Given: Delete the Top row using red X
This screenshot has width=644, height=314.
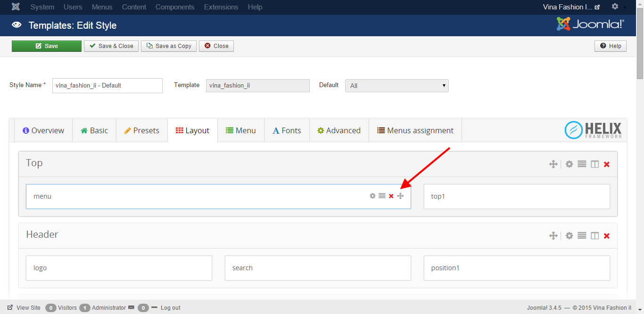Looking at the screenshot, I should point(607,164).
